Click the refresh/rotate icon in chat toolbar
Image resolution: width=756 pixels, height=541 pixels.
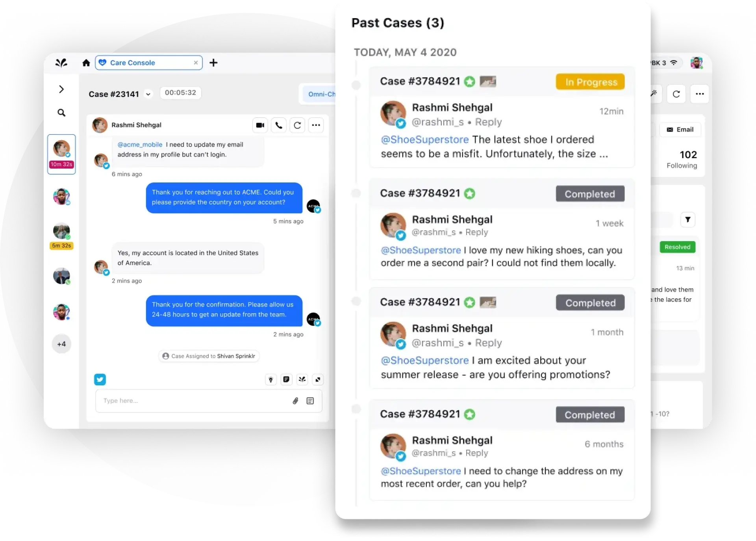297,125
